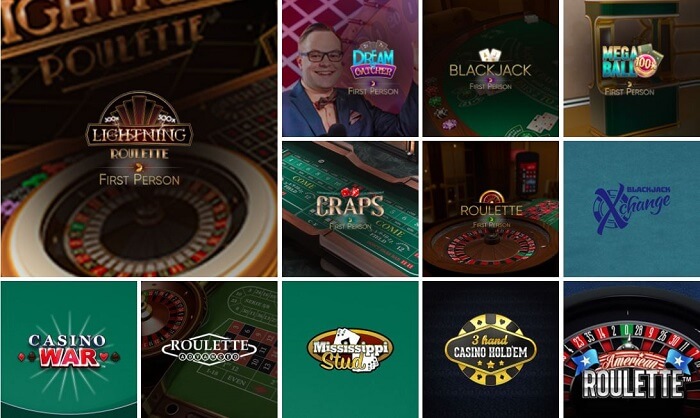Choose the Blackjack Xchange game tile
This screenshot has height=418, width=700.
(x=632, y=209)
